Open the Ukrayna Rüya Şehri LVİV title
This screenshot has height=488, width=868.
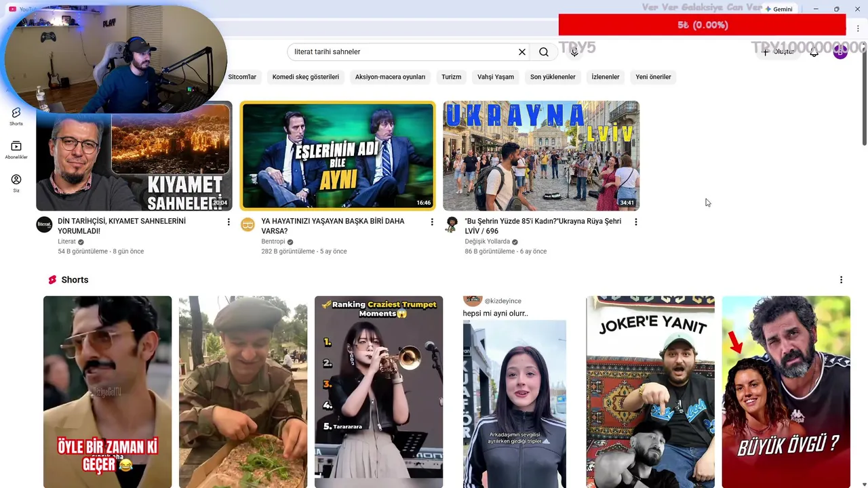(542, 226)
